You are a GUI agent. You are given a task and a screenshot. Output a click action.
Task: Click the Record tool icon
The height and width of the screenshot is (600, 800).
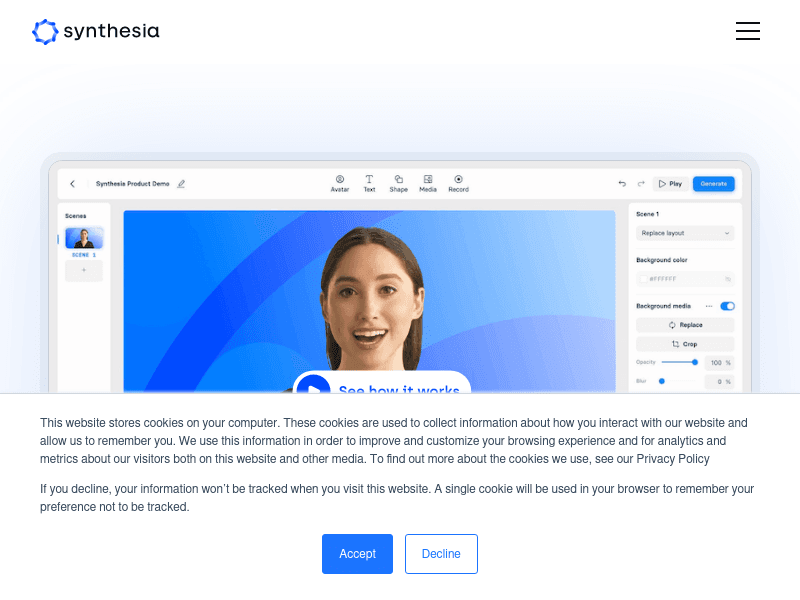(458, 179)
